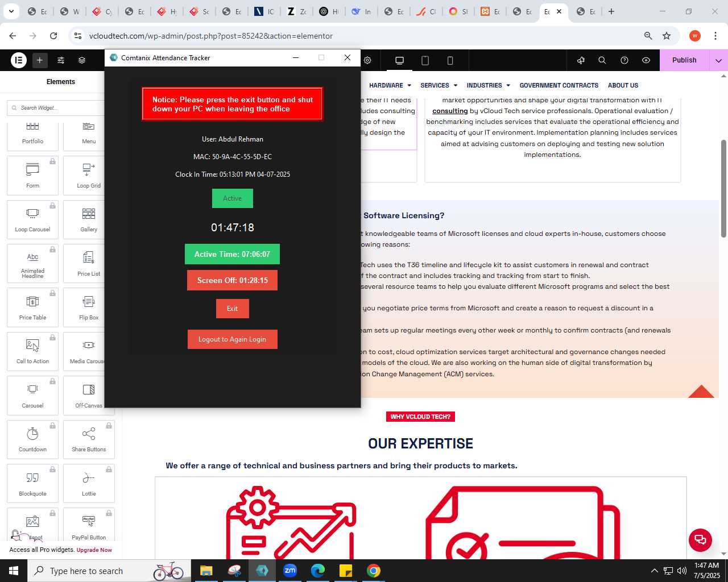
Task: Select the Blockquote widget
Action: (32, 484)
